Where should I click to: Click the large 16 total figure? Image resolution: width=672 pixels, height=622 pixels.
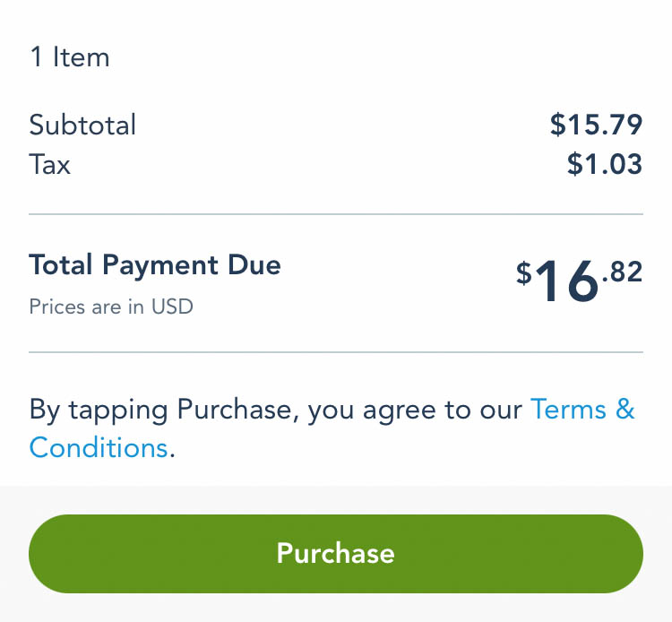coord(567,282)
